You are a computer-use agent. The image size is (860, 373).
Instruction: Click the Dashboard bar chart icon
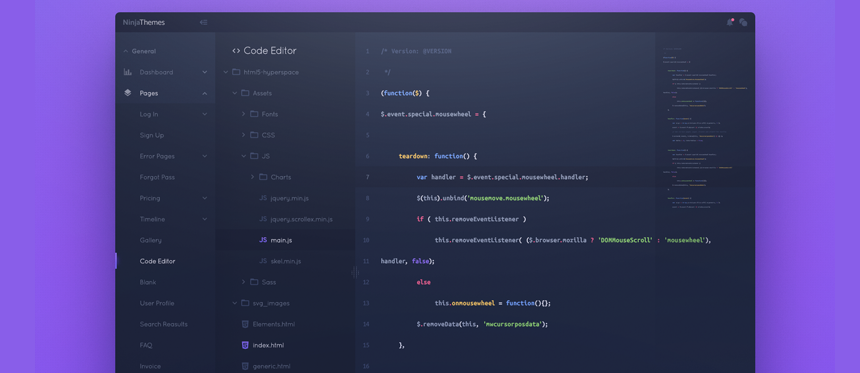(x=127, y=72)
